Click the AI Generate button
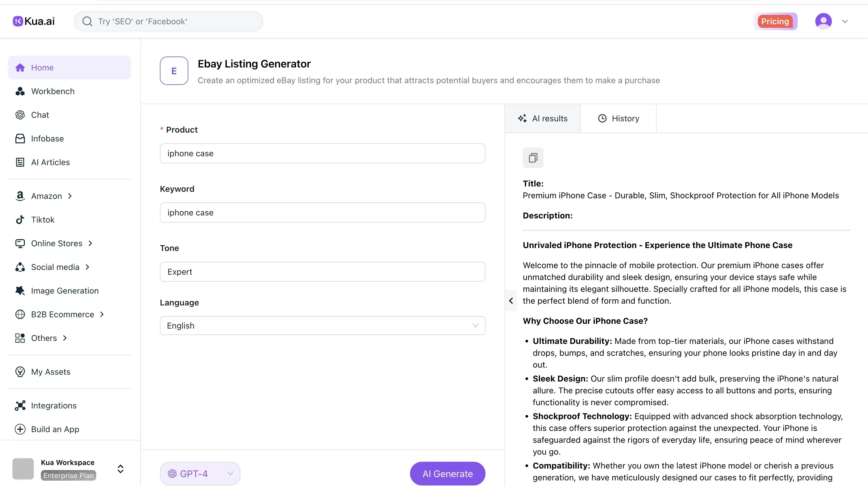868x486 pixels. (x=447, y=473)
